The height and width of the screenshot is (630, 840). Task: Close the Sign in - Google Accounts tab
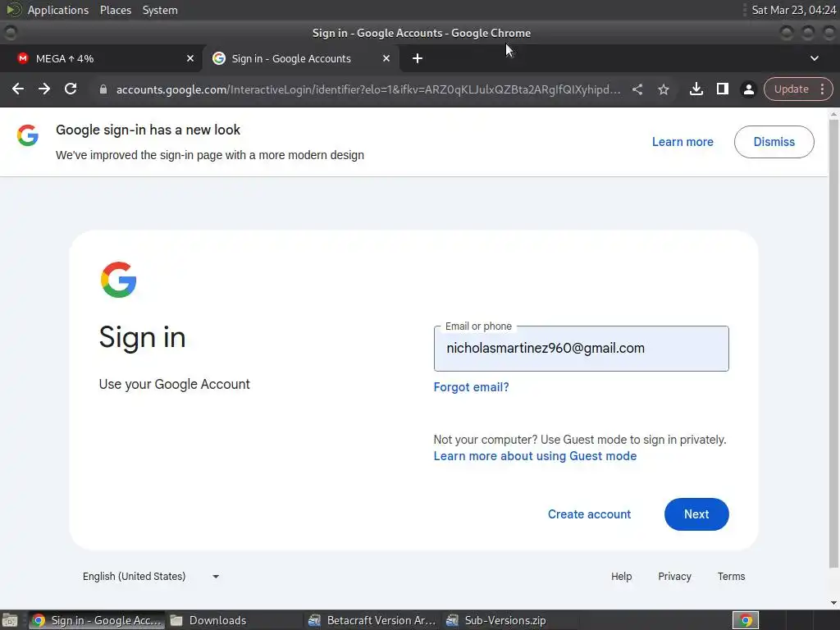click(x=386, y=58)
